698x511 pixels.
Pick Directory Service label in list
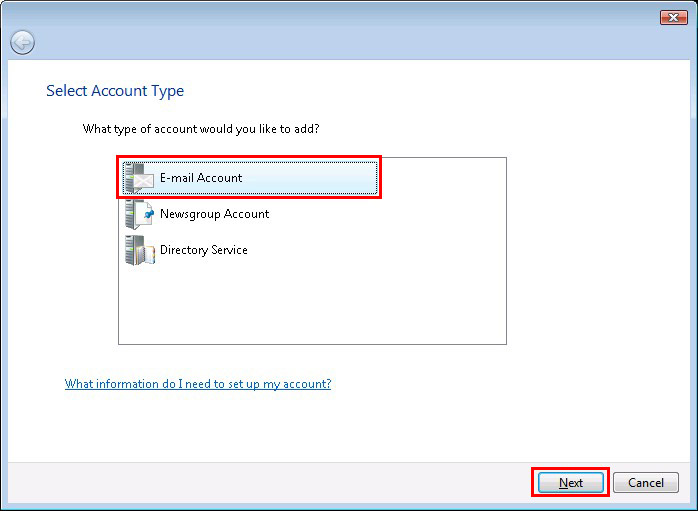tap(203, 250)
